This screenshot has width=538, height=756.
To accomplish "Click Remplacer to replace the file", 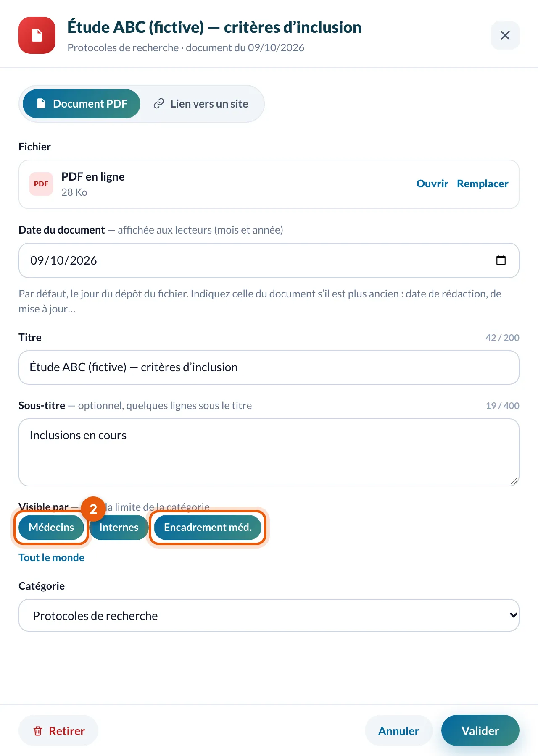I will (483, 184).
